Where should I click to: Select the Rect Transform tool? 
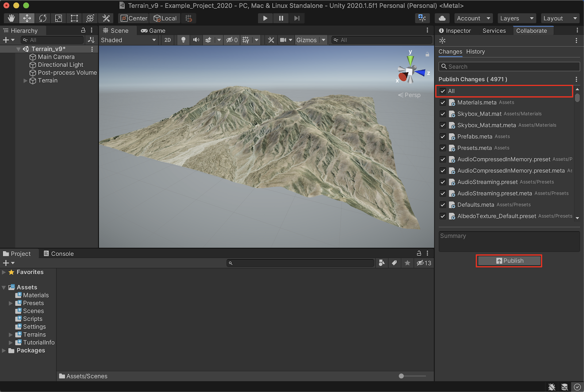pos(74,18)
